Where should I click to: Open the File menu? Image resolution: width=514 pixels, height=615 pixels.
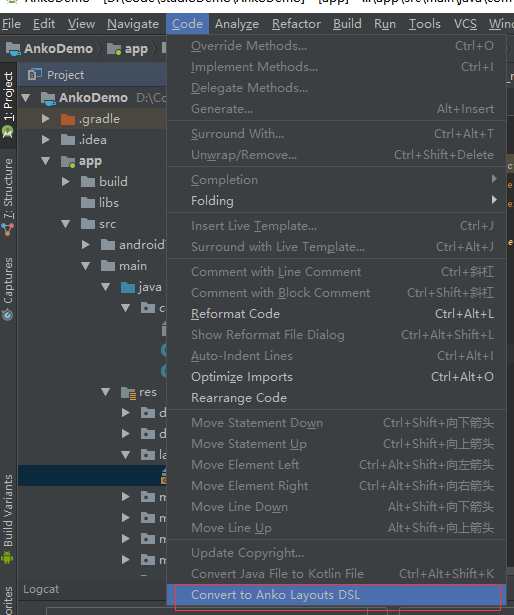(11, 24)
